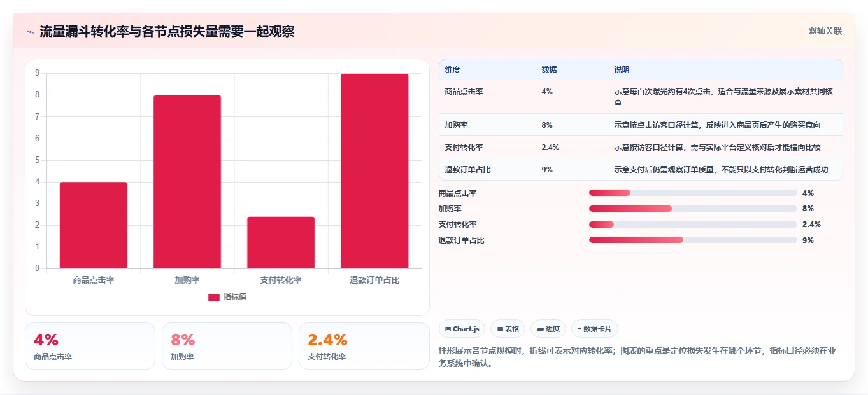The image size is (868, 395).
Task: Click the 9 tick on the y-axis
Action: (37, 73)
